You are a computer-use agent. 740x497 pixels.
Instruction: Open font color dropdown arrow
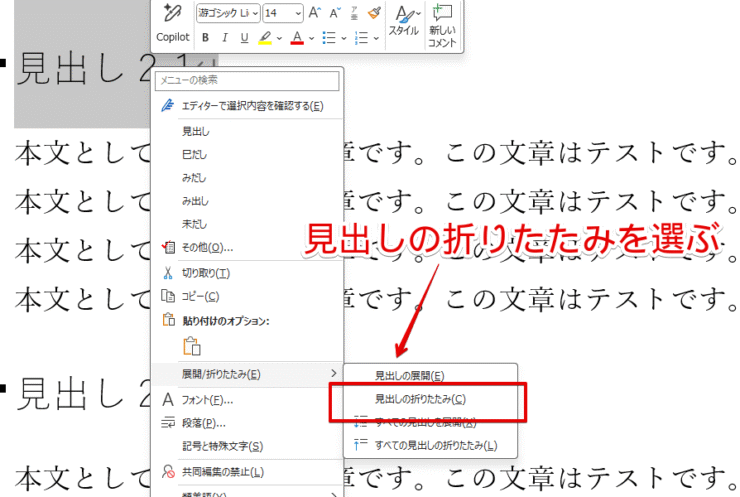311,38
